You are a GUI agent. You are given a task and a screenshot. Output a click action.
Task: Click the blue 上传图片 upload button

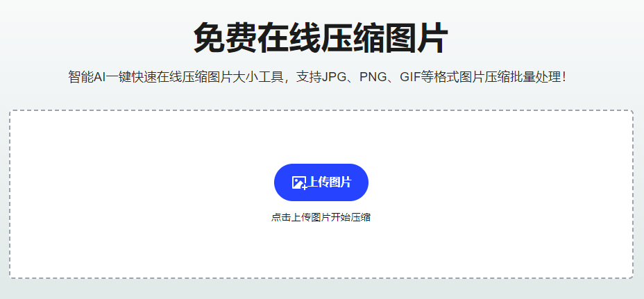coord(321,182)
